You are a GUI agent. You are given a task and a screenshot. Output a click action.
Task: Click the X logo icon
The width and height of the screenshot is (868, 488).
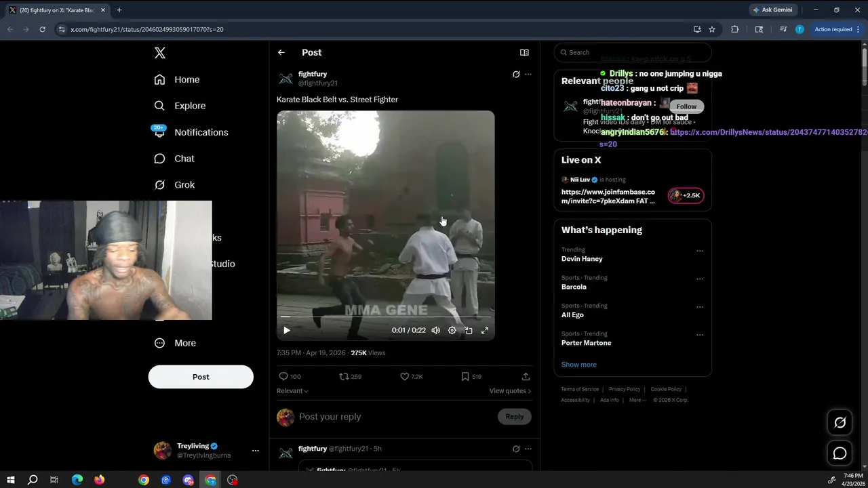pos(159,53)
